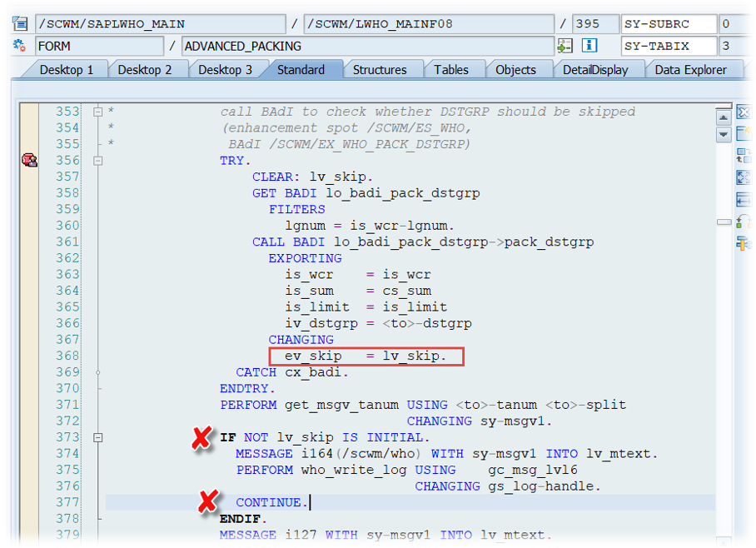Click line number 365 in the gutter

coord(67,306)
